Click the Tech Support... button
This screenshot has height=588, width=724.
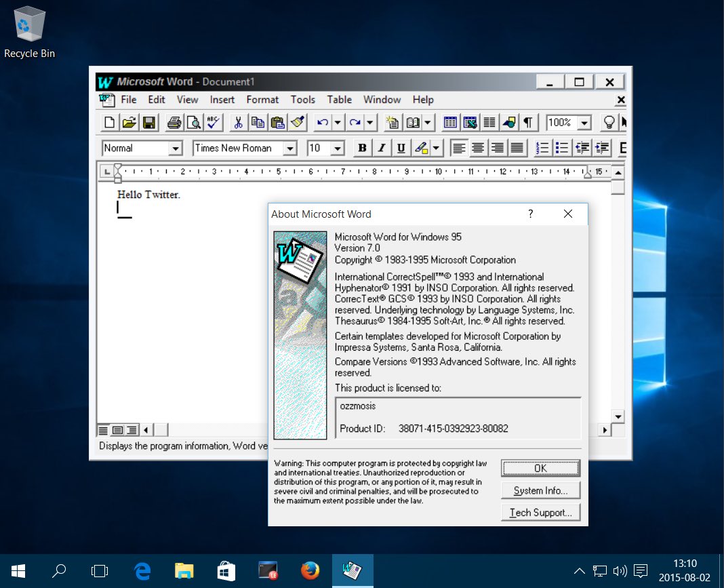pyautogui.click(x=540, y=513)
